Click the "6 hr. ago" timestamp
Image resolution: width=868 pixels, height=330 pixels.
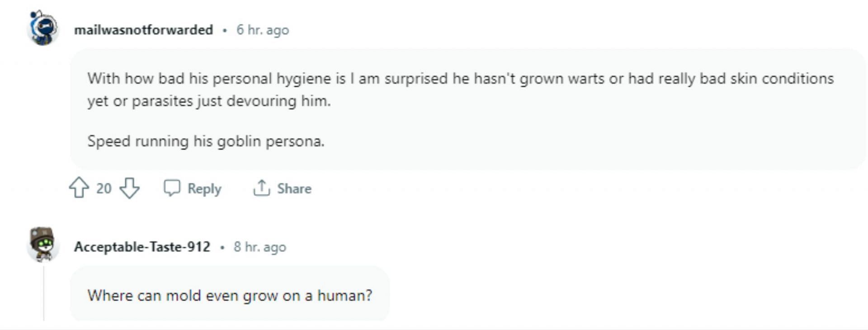[262, 30]
